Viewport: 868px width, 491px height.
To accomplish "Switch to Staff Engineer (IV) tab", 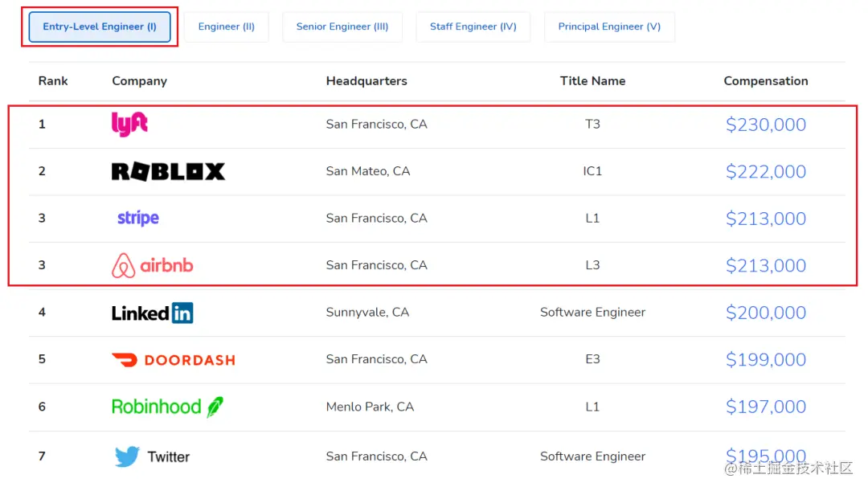I will pyautogui.click(x=473, y=27).
